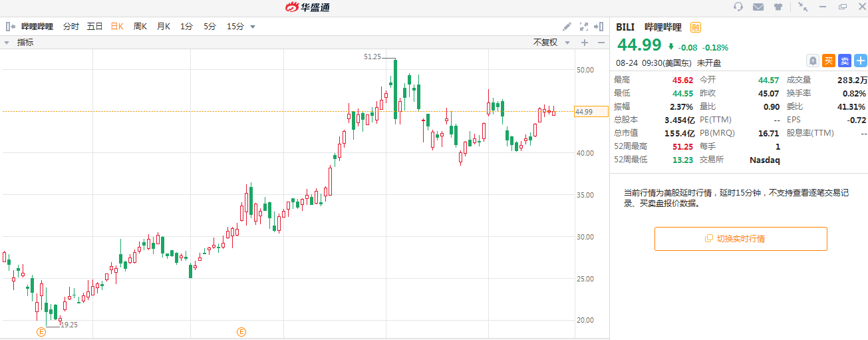Open the 不复权 adjustment dropdown
This screenshot has height=340, width=868.
[551, 43]
